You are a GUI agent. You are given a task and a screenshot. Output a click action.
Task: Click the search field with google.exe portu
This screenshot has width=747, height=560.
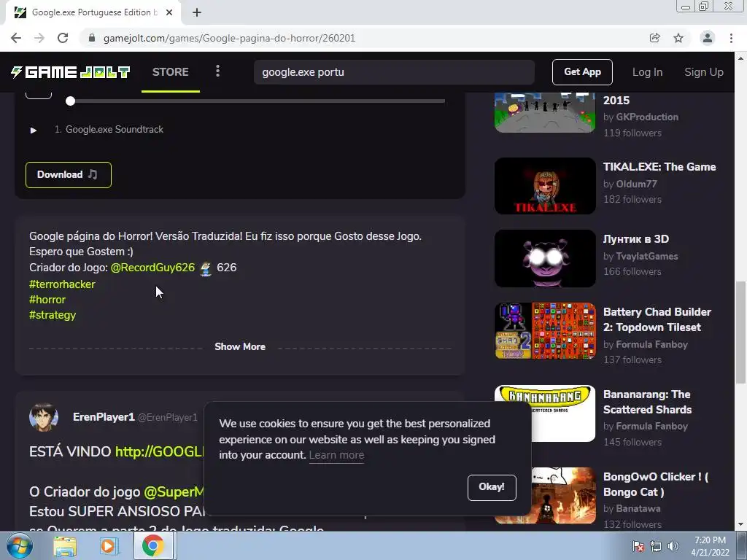pos(394,72)
